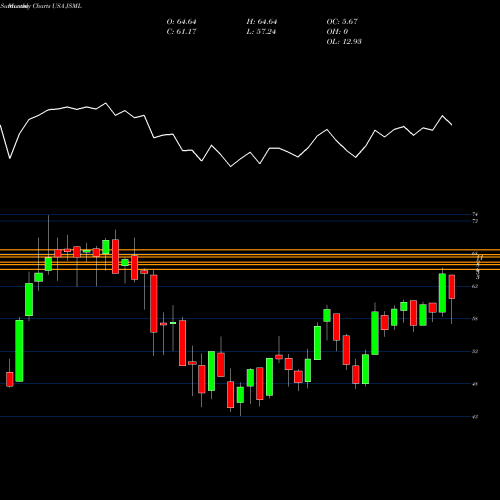Click the 48 price axis label
500x500 pixels.
click(475, 384)
